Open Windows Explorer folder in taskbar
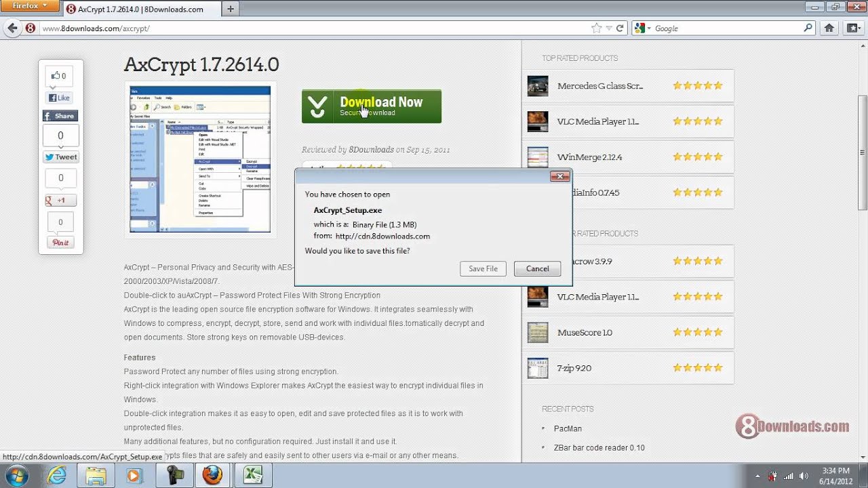868x488 pixels. (96, 476)
